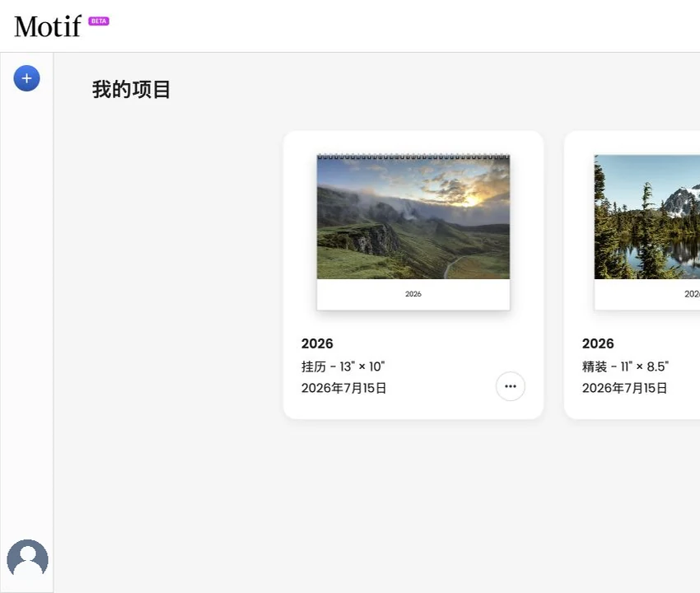
Task: Open more options for the 挂历 project
Action: (x=511, y=386)
